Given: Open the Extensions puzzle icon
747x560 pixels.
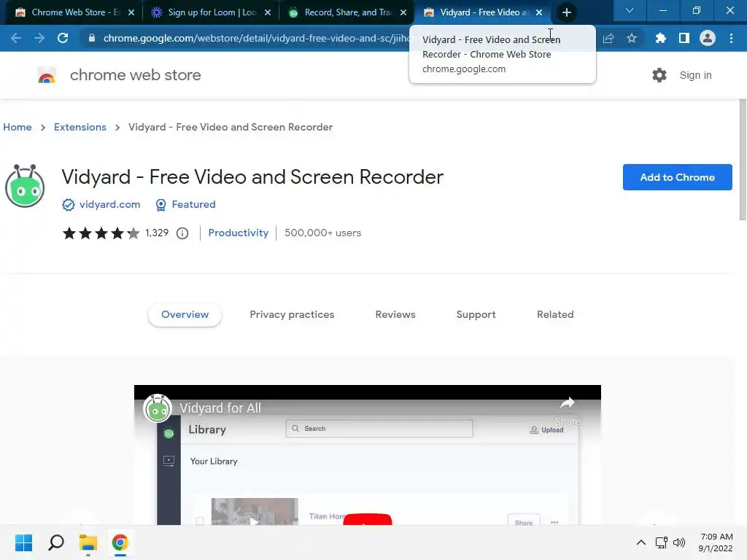Looking at the screenshot, I should pyautogui.click(x=660, y=38).
